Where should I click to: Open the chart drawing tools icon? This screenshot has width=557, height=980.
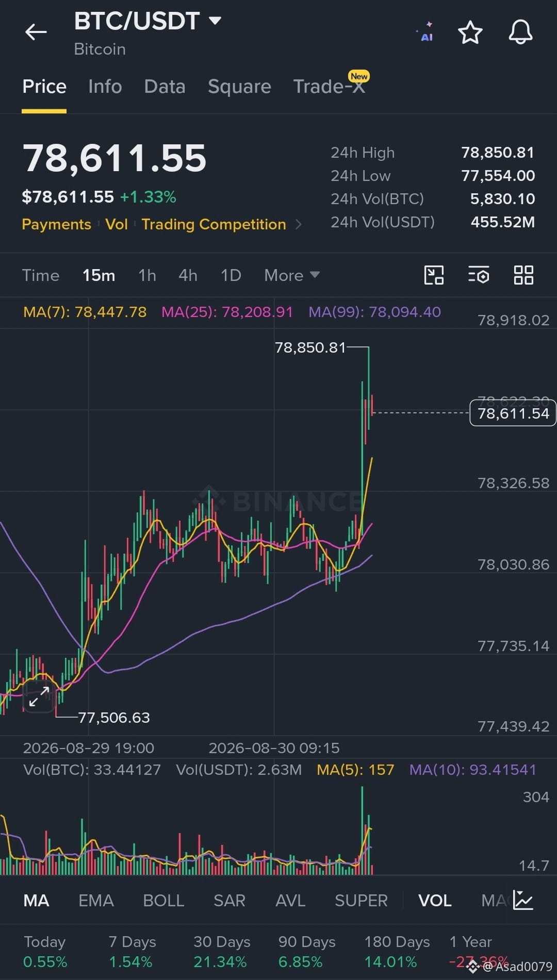tap(434, 275)
